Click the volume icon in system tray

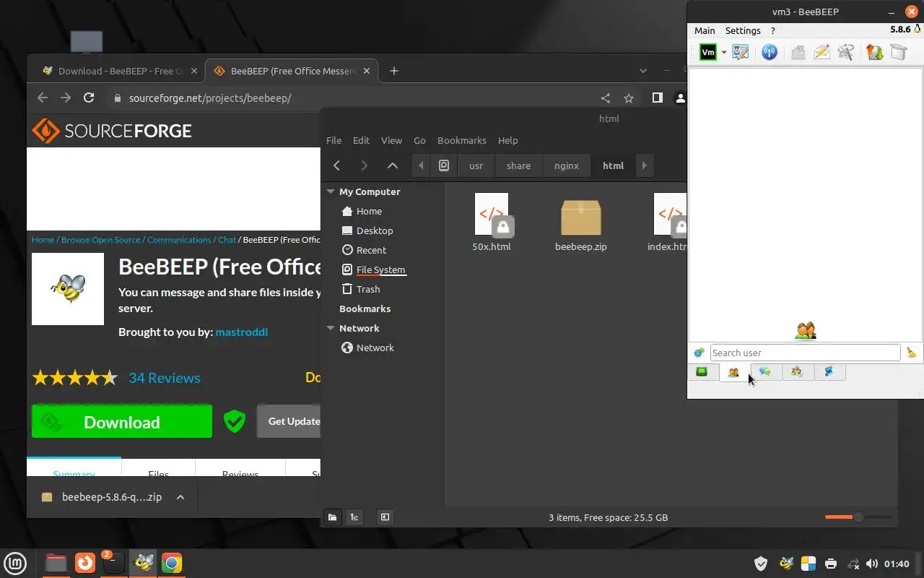pyautogui.click(x=872, y=564)
